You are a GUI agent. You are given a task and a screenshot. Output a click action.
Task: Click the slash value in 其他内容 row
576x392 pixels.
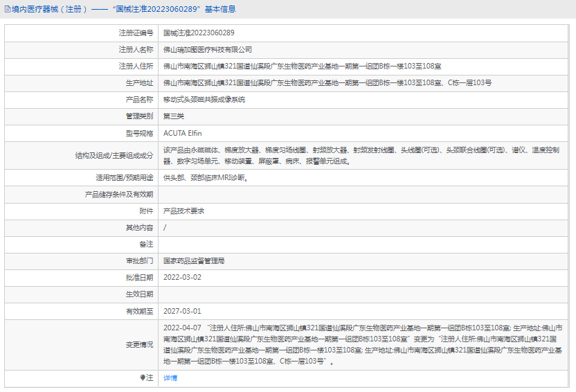(x=165, y=228)
